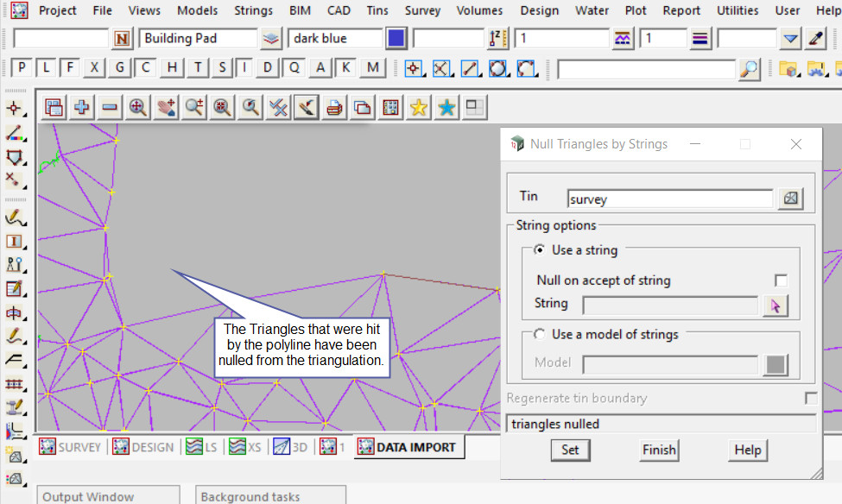Switch to the 3D view tab

290,447
